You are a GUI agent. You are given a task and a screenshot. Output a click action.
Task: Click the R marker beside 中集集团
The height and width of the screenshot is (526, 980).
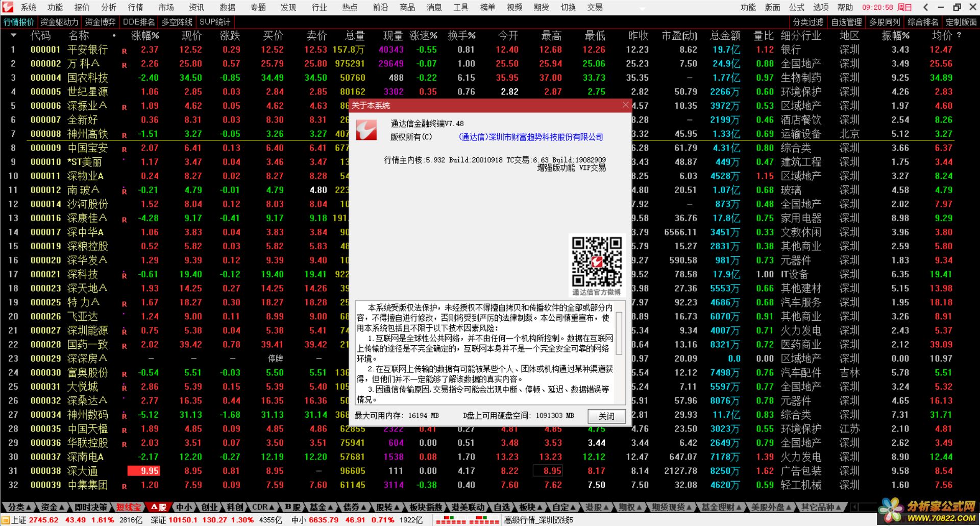tap(124, 486)
